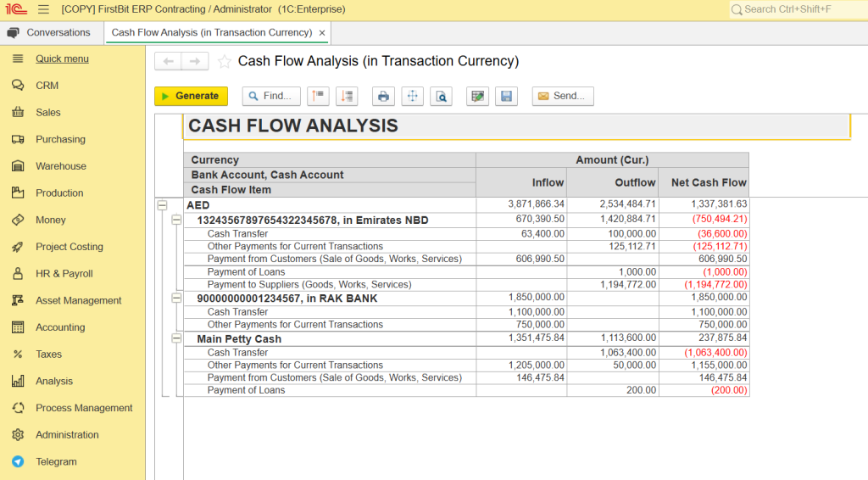Open the hamburger main menu in title bar
The image size is (868, 480).
click(43, 9)
